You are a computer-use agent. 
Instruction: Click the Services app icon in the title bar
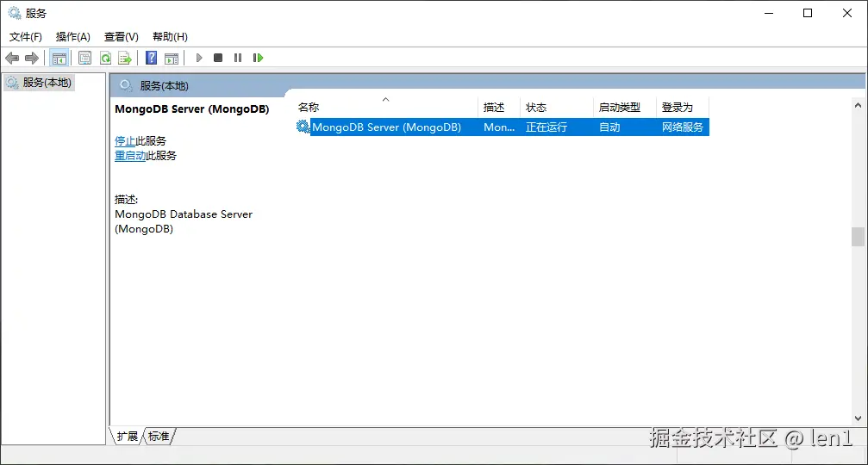coord(15,13)
